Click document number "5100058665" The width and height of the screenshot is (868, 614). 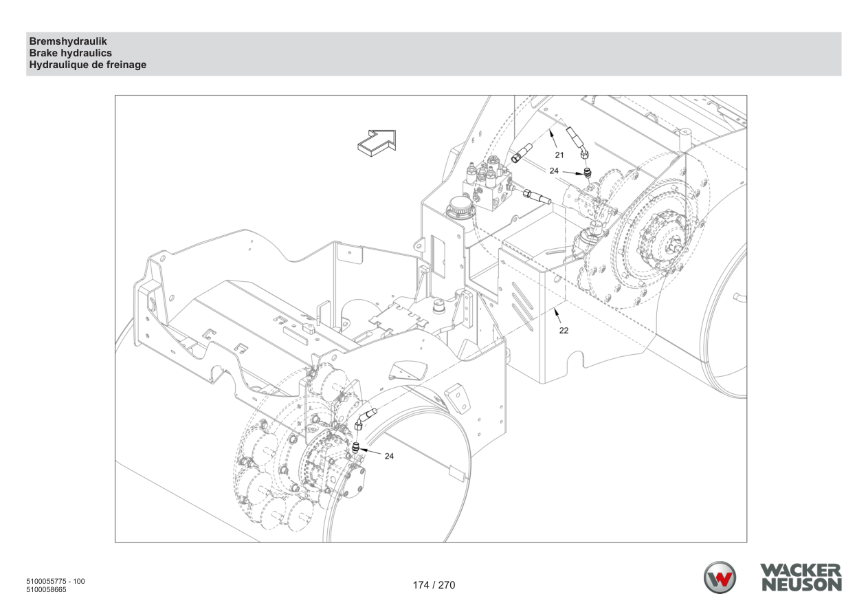click(x=46, y=589)
